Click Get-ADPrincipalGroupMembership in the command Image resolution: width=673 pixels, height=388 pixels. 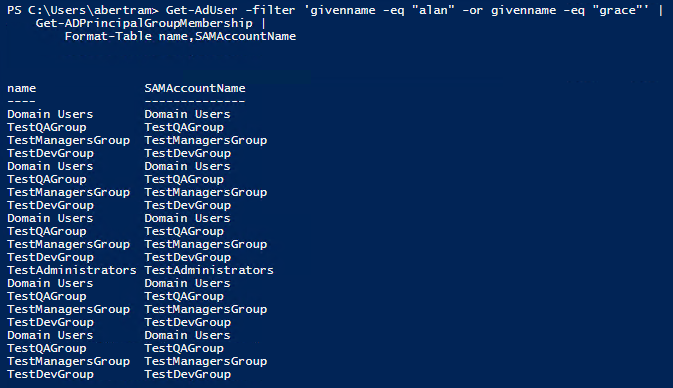(x=144, y=23)
